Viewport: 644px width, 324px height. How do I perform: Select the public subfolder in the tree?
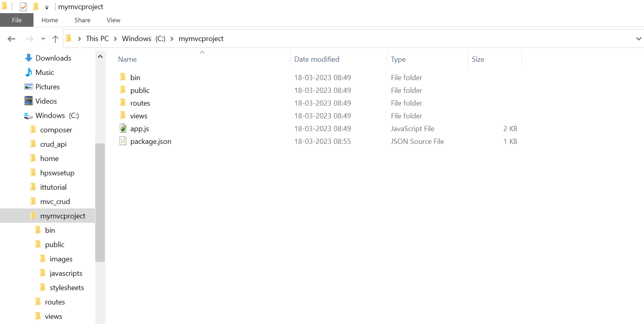(55, 244)
